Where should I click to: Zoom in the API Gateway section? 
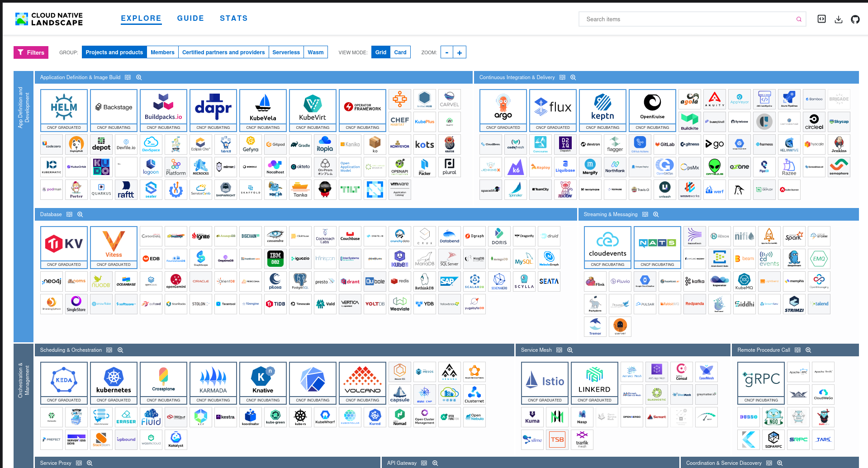pos(435,463)
